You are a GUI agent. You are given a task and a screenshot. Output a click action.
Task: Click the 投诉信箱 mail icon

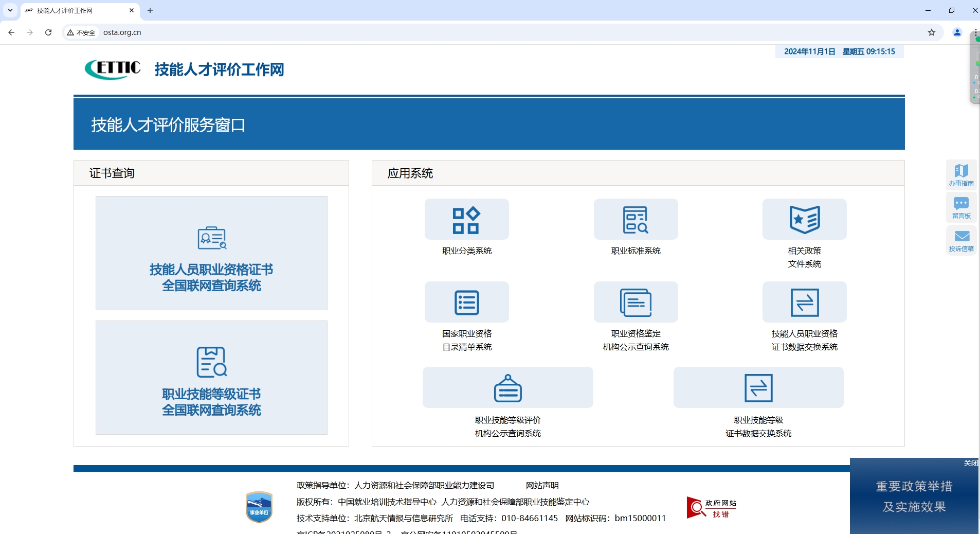coord(961,240)
